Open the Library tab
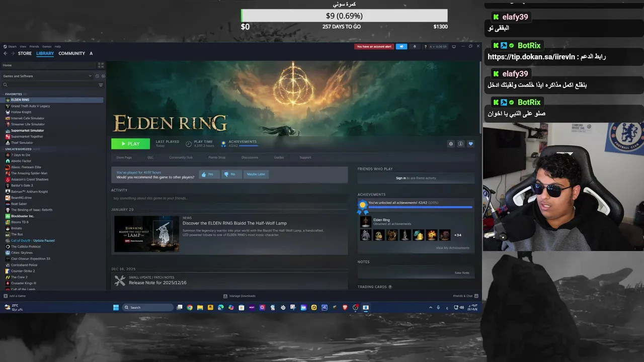 (x=45, y=53)
